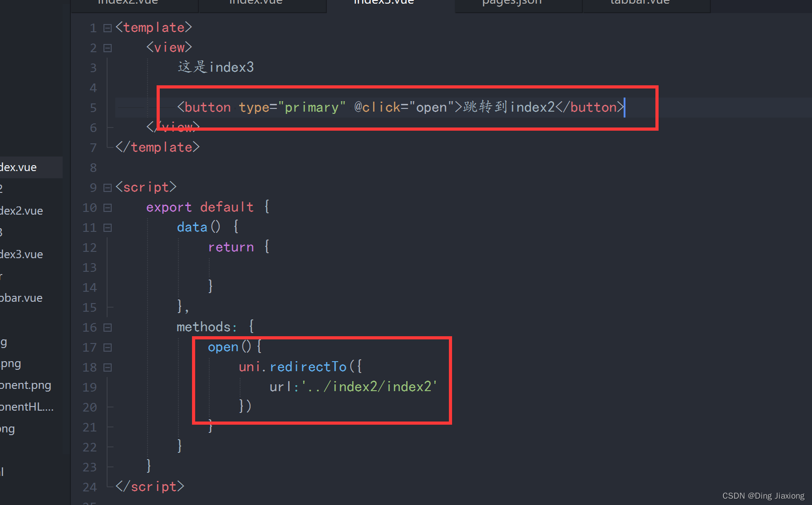Collapse the open() method at line 17
The height and width of the screenshot is (505, 812).
pyautogui.click(x=108, y=348)
